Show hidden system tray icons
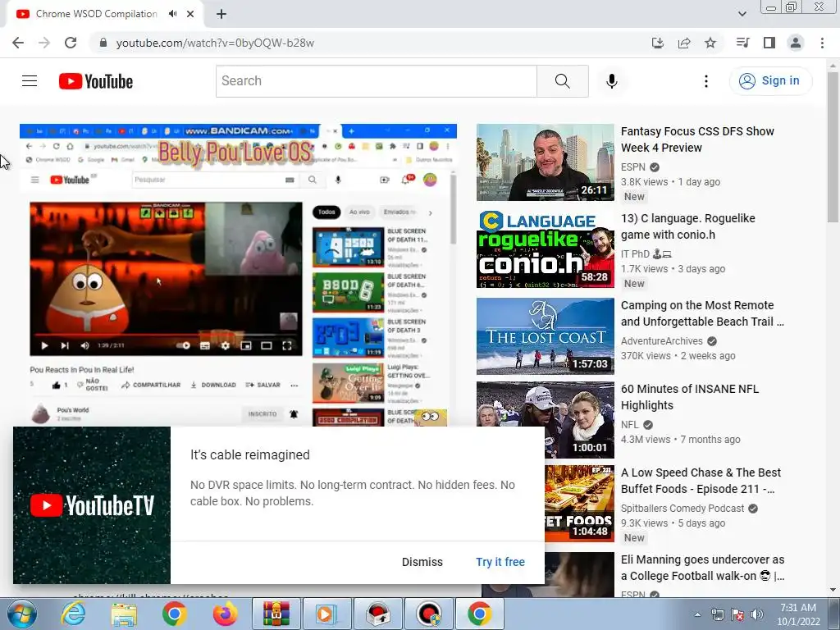840x630 pixels. pyautogui.click(x=697, y=614)
